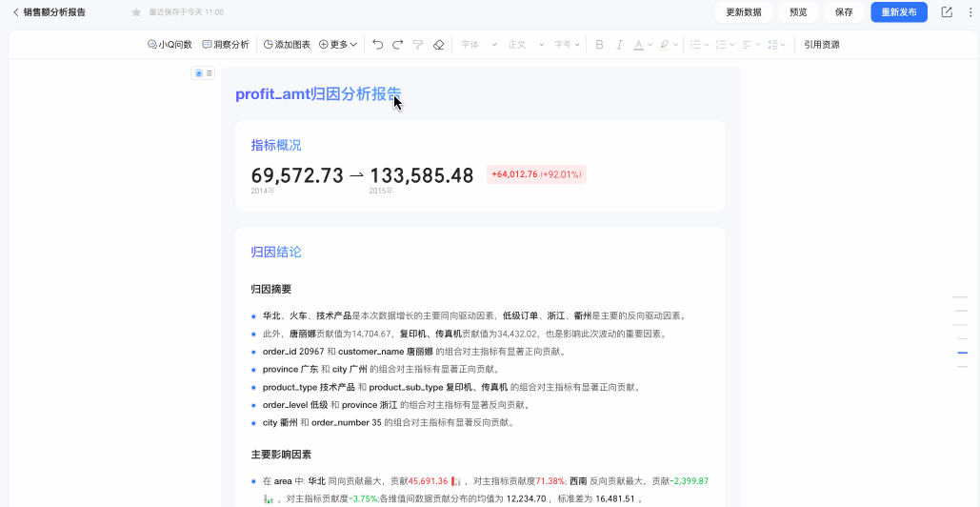Click the 归因摘要 subheading
This screenshot has height=507, width=980.
pos(270,289)
